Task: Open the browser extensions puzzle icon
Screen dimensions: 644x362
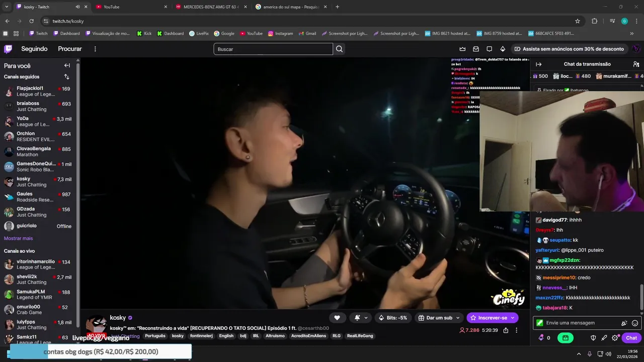Action: pyautogui.click(x=594, y=21)
